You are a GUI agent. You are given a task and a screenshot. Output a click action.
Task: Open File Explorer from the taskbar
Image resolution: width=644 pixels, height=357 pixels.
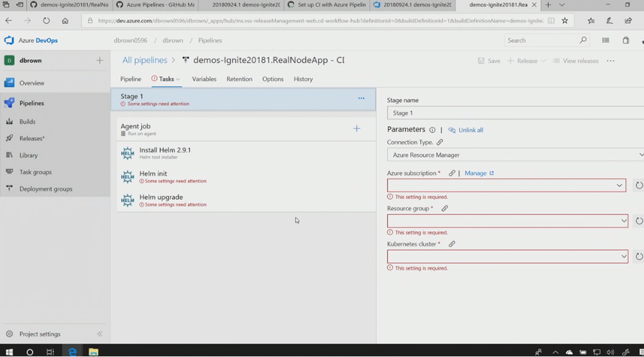(x=93, y=352)
